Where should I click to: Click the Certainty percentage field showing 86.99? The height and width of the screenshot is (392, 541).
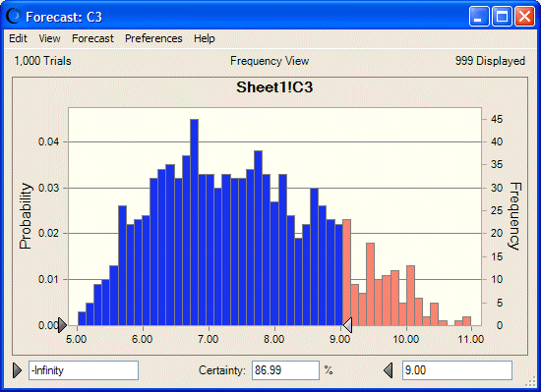[x=285, y=370]
